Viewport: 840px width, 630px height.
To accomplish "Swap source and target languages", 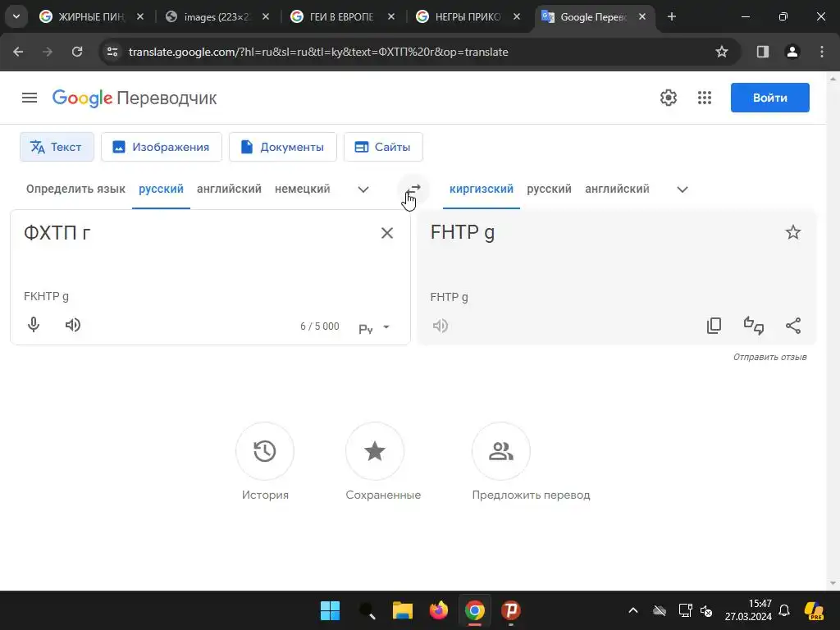I will point(413,189).
